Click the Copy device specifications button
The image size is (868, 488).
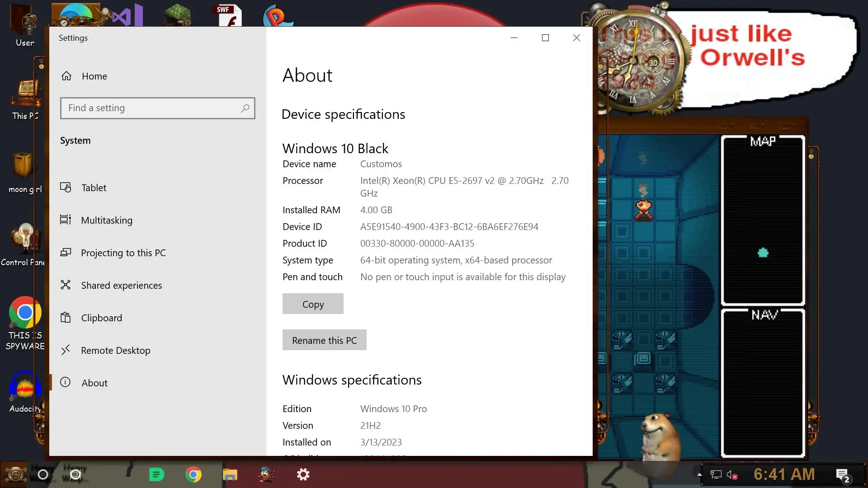point(313,304)
